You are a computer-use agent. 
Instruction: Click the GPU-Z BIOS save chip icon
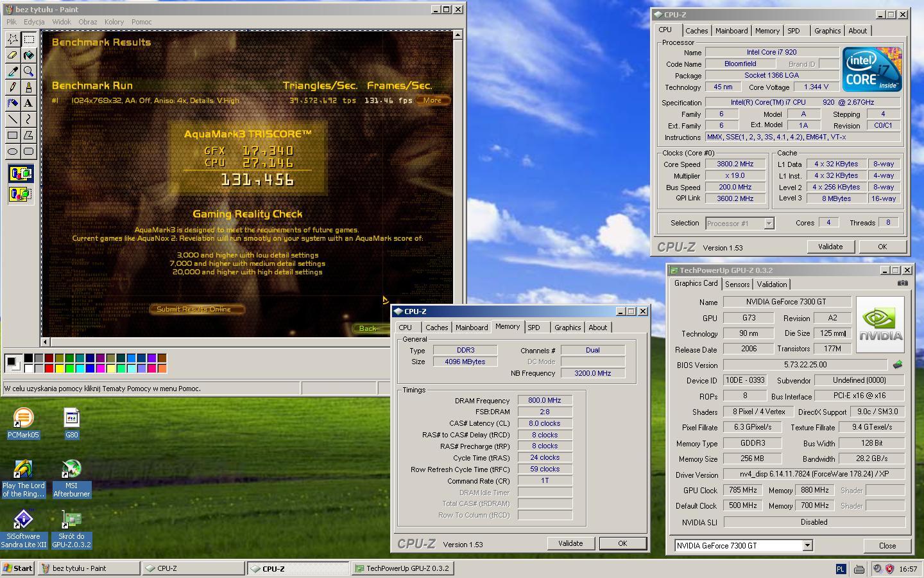click(x=898, y=365)
